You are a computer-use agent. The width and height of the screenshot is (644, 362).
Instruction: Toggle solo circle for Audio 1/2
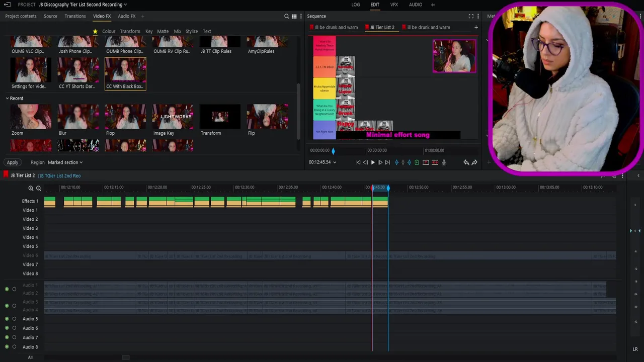(x=14, y=289)
